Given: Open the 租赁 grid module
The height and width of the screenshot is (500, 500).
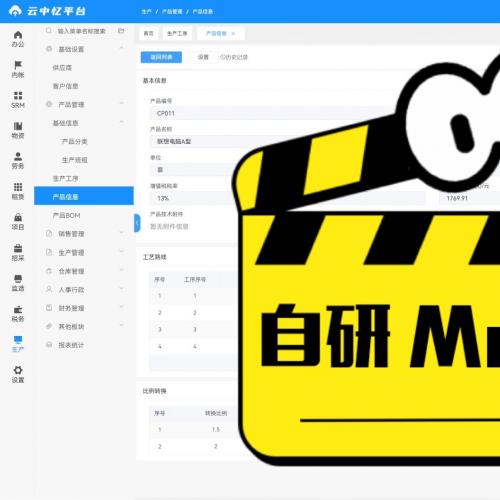Looking at the screenshot, I should (x=18, y=191).
